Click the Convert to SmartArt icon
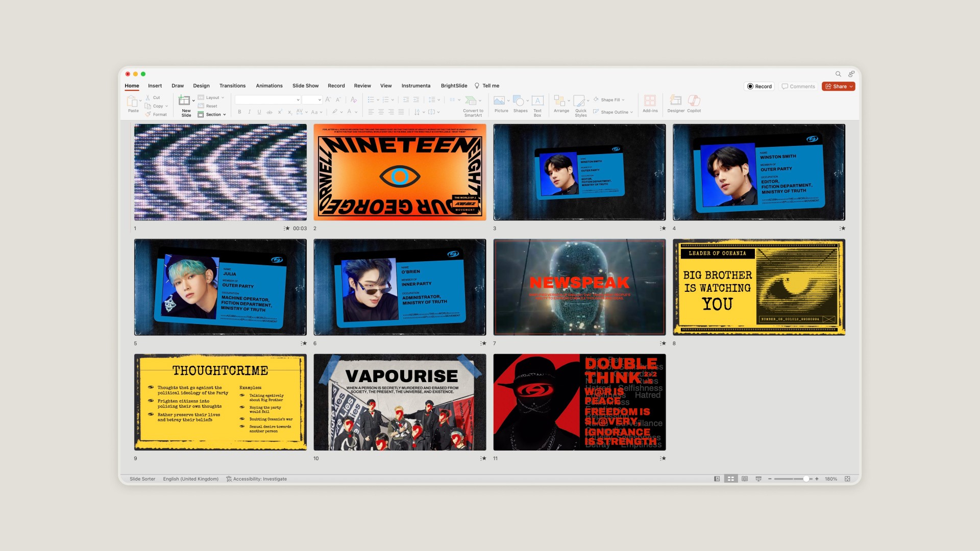Screen dimensions: 980x551 [x=471, y=101]
